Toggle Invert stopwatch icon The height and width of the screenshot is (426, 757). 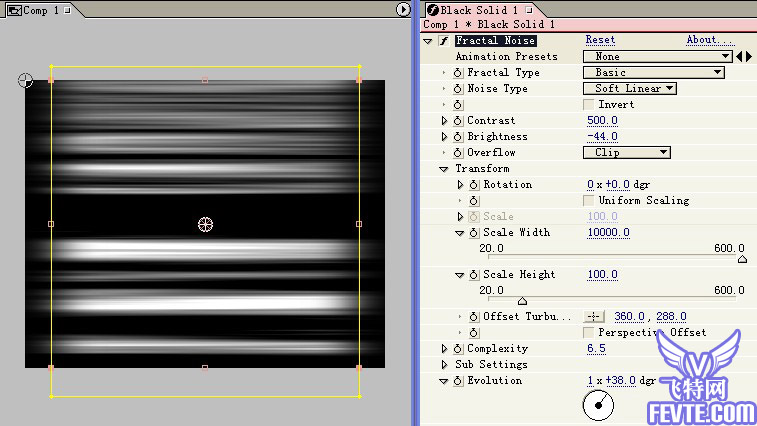pos(458,104)
